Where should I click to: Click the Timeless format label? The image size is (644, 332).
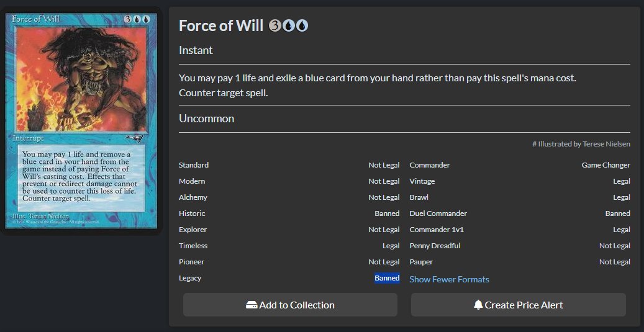pyautogui.click(x=193, y=246)
